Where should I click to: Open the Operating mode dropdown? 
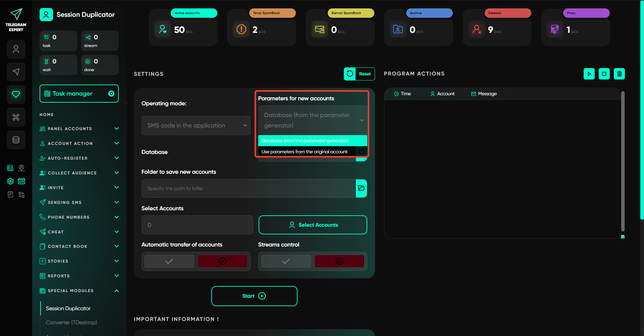click(196, 125)
